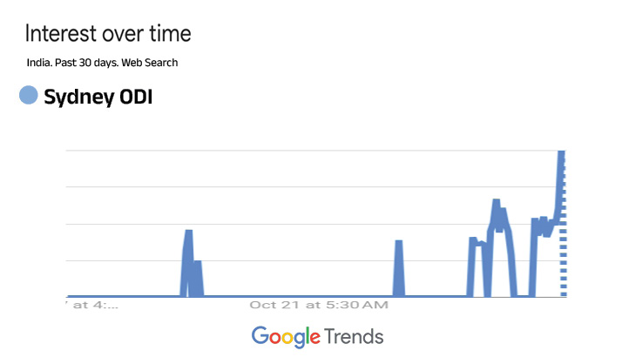Click the isolated spike right of Oct 21 label
Image resolution: width=636 pixels, height=364 pixels.
point(398,243)
